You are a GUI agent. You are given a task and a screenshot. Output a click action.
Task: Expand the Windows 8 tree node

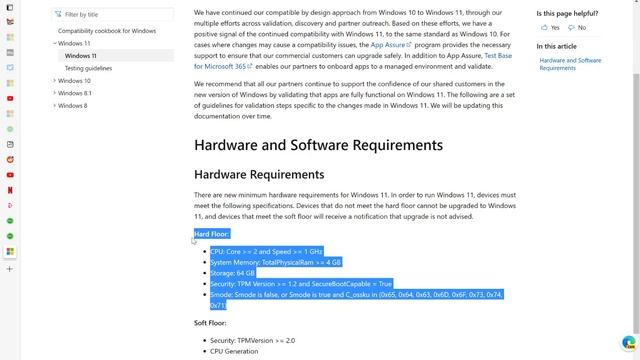pyautogui.click(x=54, y=105)
